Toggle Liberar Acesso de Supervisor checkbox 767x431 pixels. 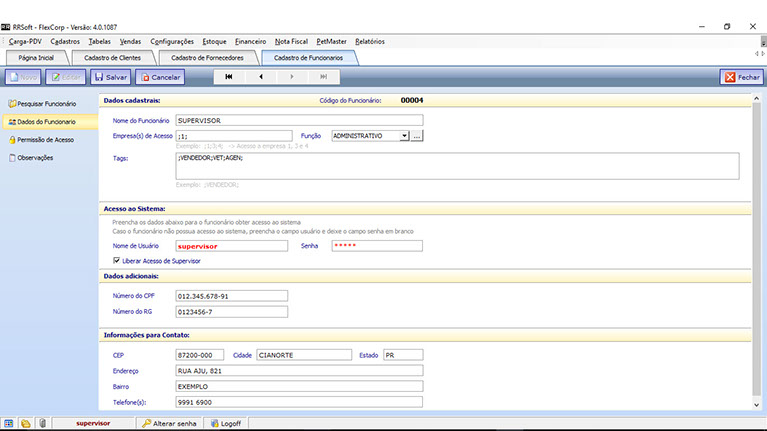point(117,261)
